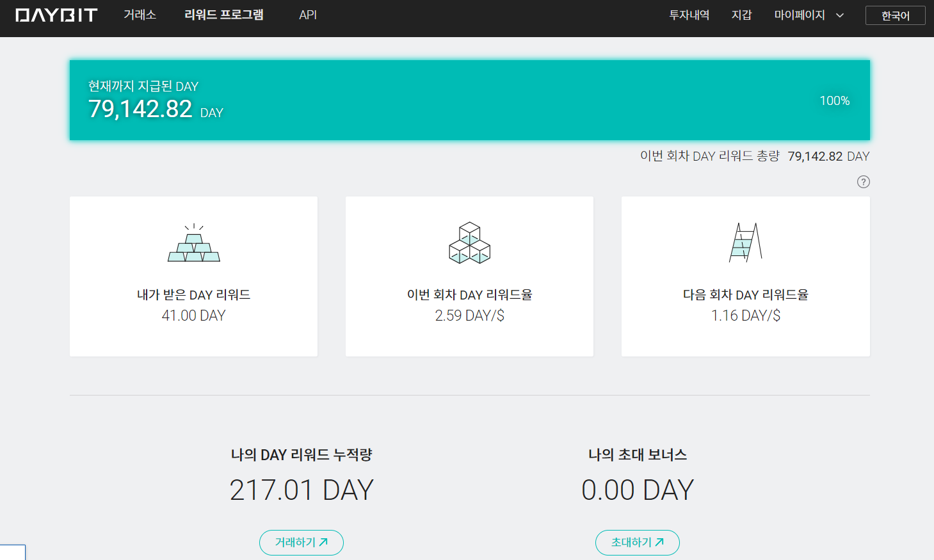Click the 현재까지 지급된 DAY label
Screen dimensions: 934x560
[x=143, y=86]
